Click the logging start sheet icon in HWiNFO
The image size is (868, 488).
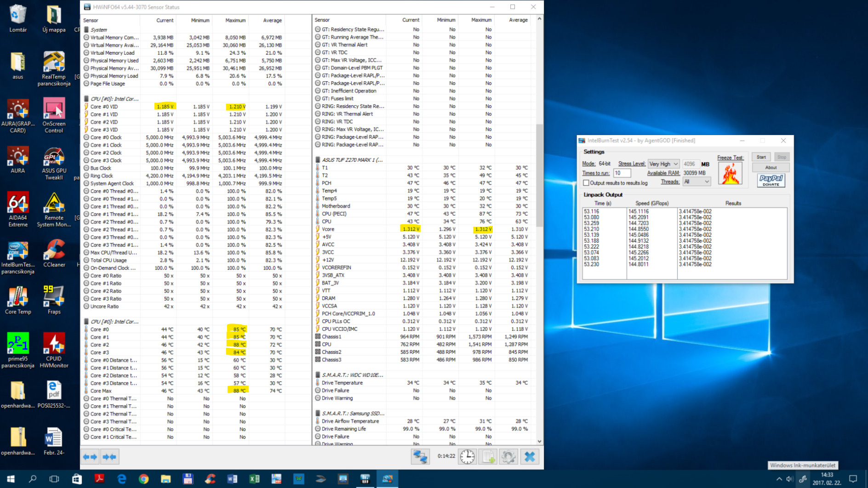(488, 457)
